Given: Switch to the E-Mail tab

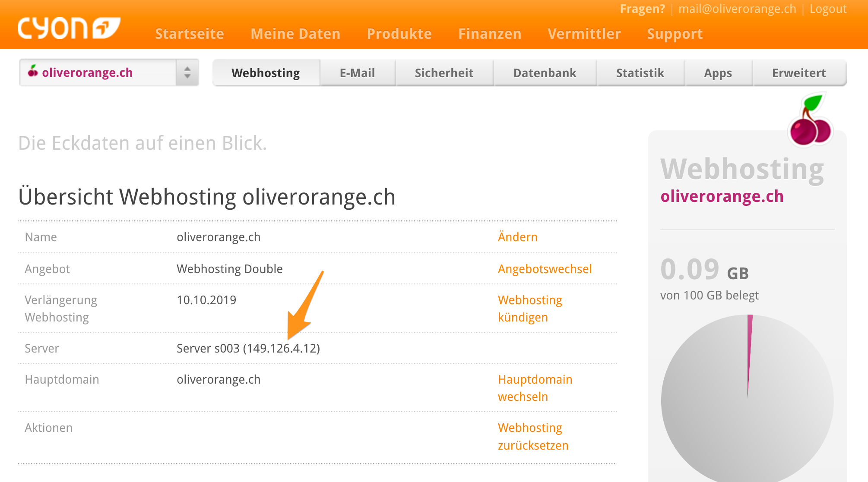Looking at the screenshot, I should point(358,73).
